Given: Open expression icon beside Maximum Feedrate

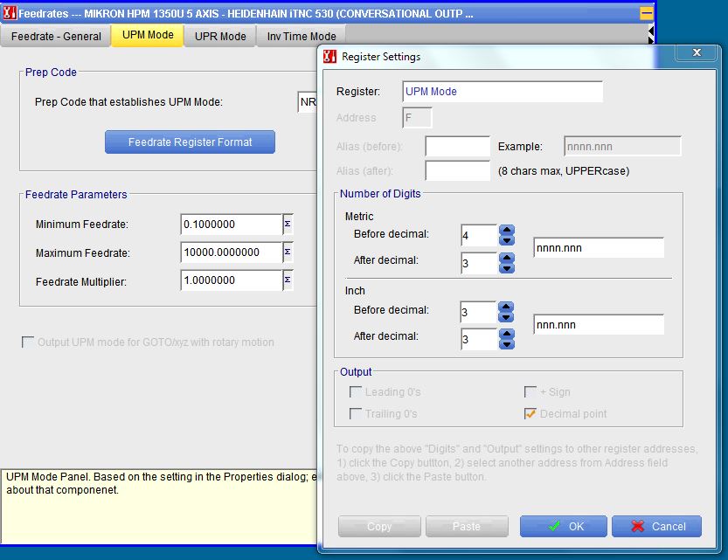Looking at the screenshot, I should (x=288, y=252).
